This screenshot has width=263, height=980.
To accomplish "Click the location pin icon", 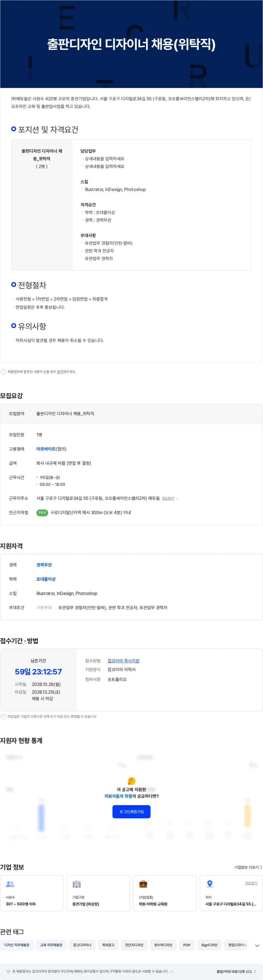I will click(210, 884).
